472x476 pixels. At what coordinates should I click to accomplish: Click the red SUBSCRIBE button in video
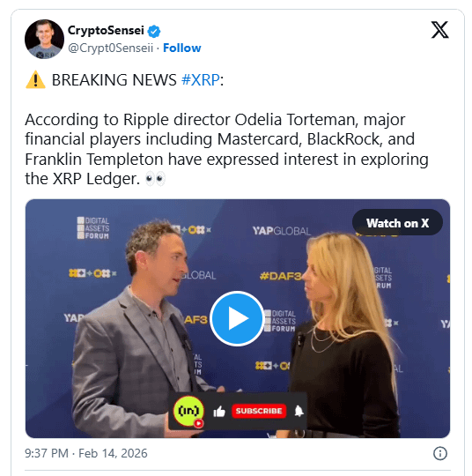pos(259,411)
